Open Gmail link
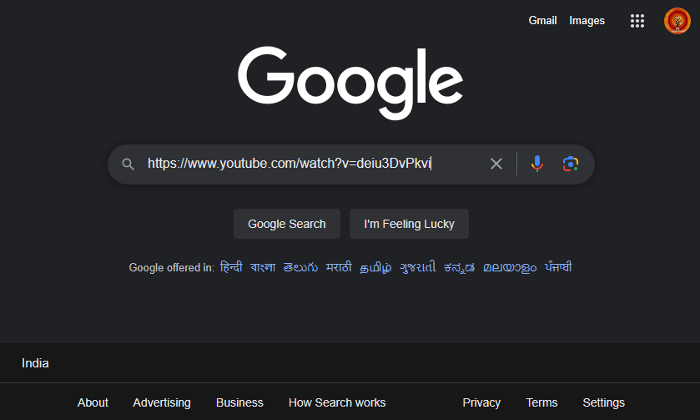 [542, 21]
